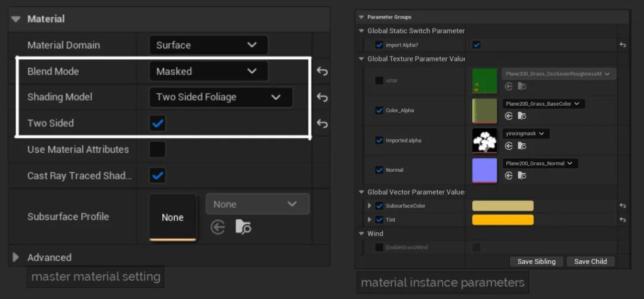Reset Tint parameter to default
The image size is (644, 299).
pos(623,220)
